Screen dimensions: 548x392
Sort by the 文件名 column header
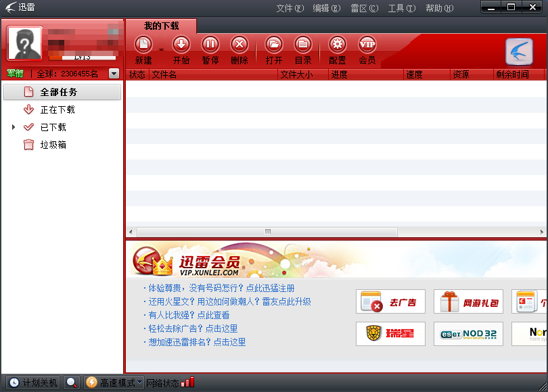coord(214,74)
